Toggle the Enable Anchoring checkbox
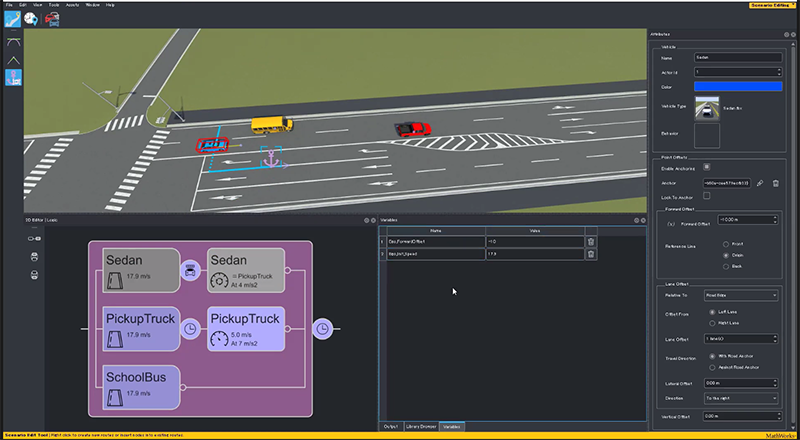 tap(706, 166)
